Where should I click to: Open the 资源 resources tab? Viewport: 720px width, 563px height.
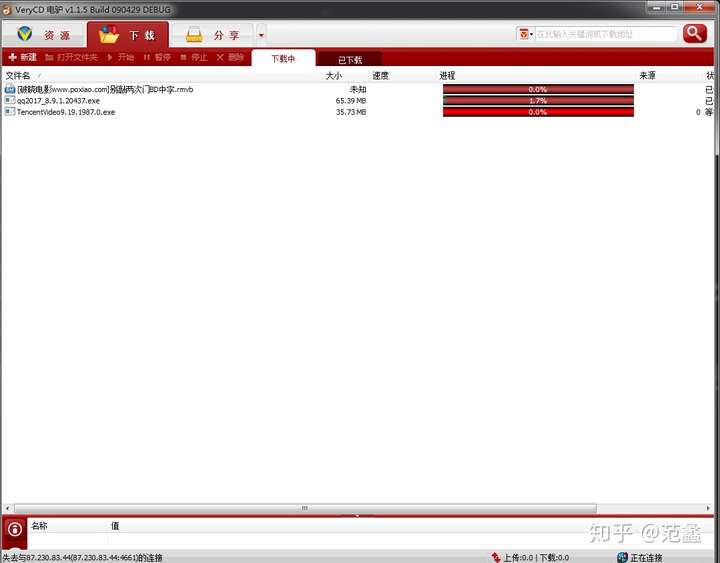click(x=44, y=34)
